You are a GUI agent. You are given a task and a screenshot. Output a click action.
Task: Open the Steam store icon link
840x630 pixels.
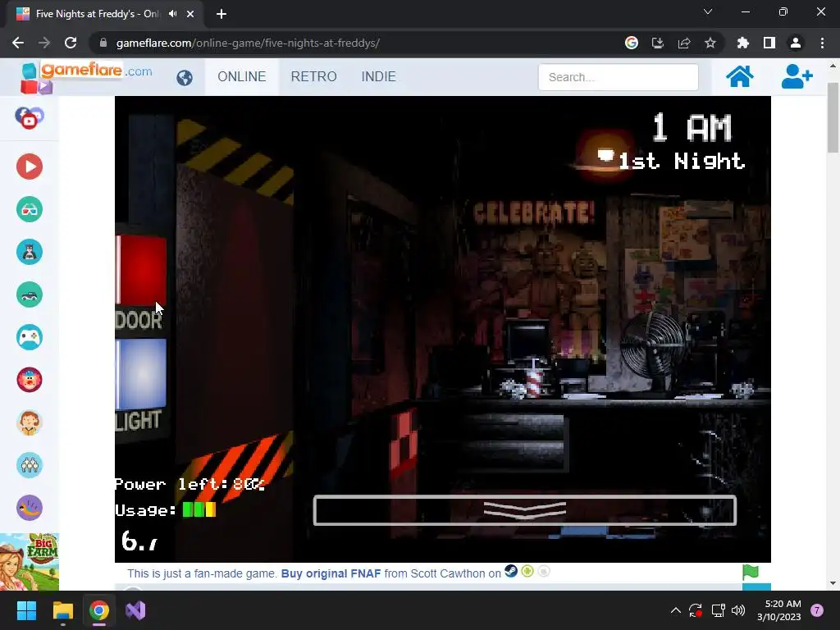click(511, 571)
